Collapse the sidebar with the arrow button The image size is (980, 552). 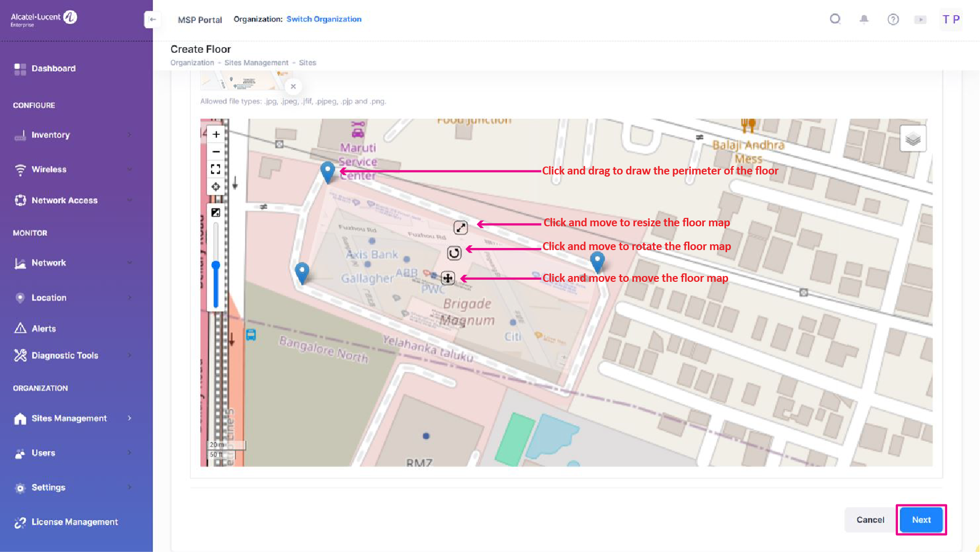tap(152, 20)
